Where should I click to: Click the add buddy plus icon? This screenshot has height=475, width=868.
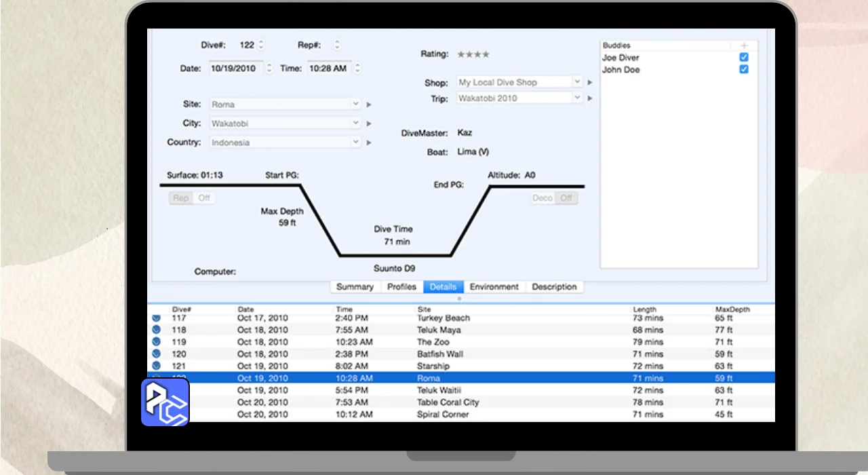point(744,45)
